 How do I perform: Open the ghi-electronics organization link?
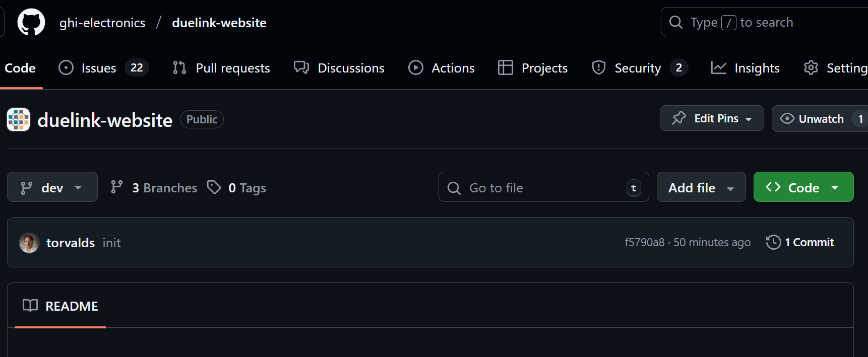(x=102, y=23)
